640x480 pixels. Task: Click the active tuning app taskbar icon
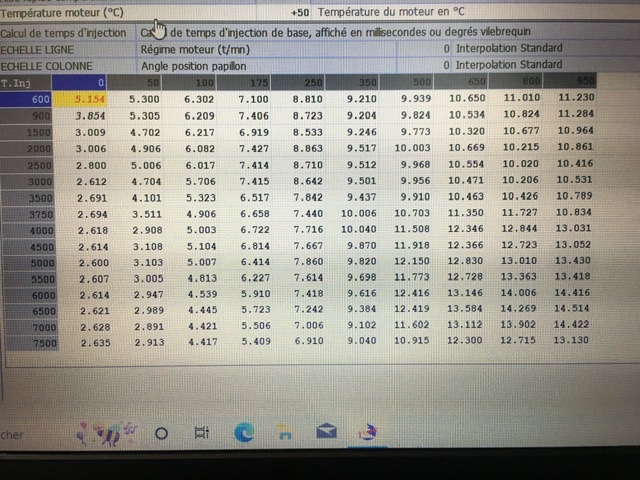tap(367, 431)
